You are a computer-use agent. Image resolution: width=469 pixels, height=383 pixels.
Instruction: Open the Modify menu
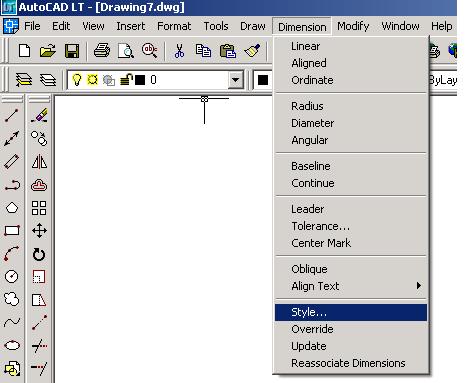click(x=353, y=26)
